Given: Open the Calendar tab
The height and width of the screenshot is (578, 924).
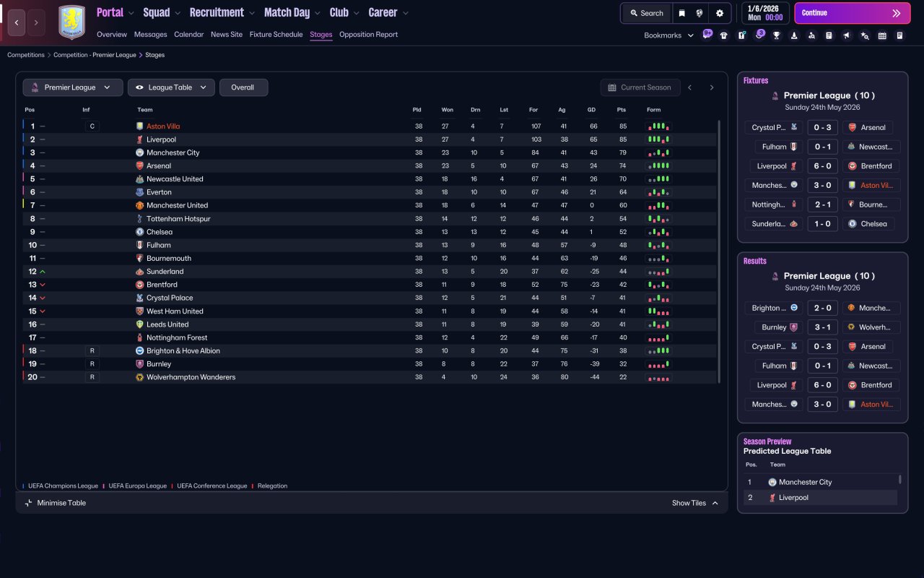Looking at the screenshot, I should tap(189, 35).
